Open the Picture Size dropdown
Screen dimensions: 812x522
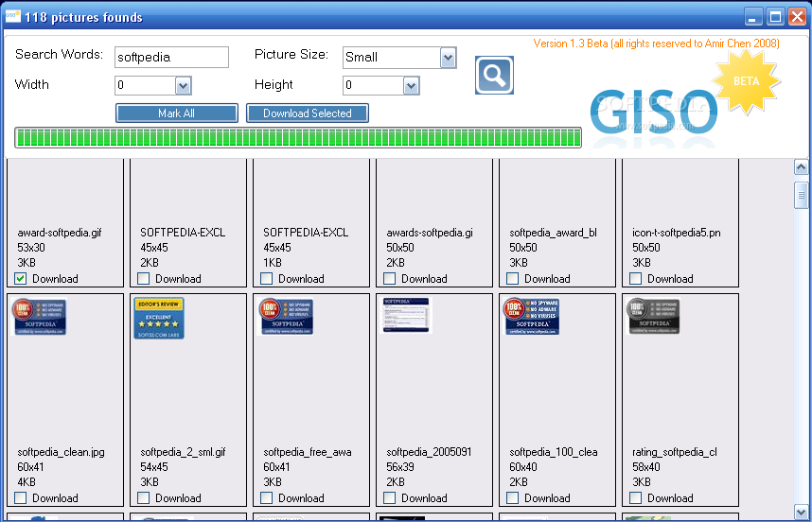[x=448, y=58]
